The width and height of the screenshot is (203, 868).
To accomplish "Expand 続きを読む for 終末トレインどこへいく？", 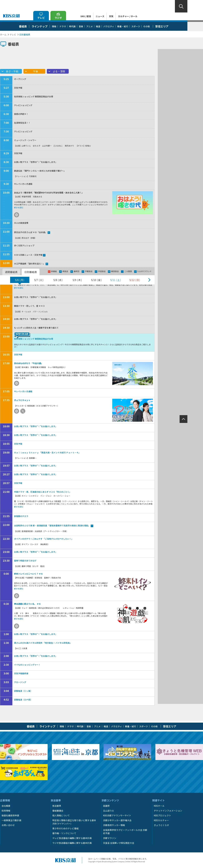I will (19, 589).
